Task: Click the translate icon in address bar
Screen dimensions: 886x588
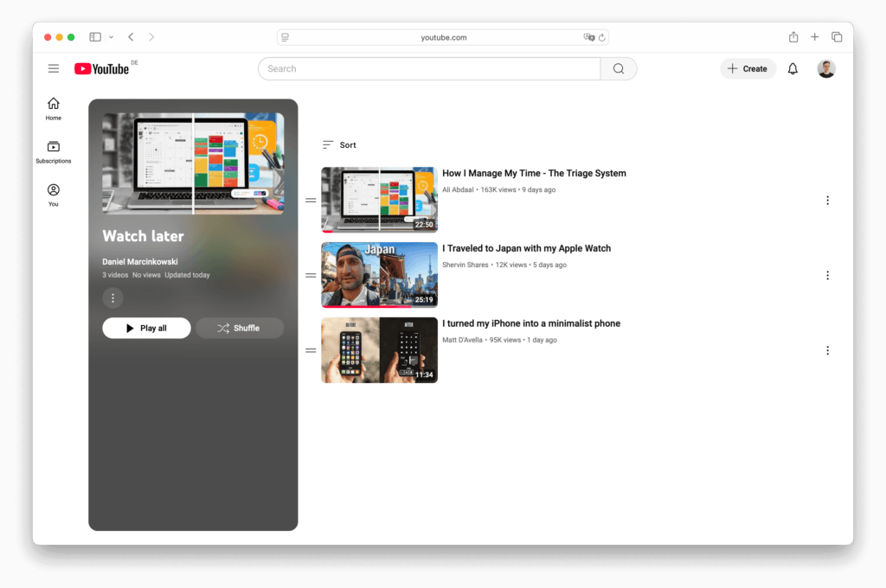Action: point(588,37)
